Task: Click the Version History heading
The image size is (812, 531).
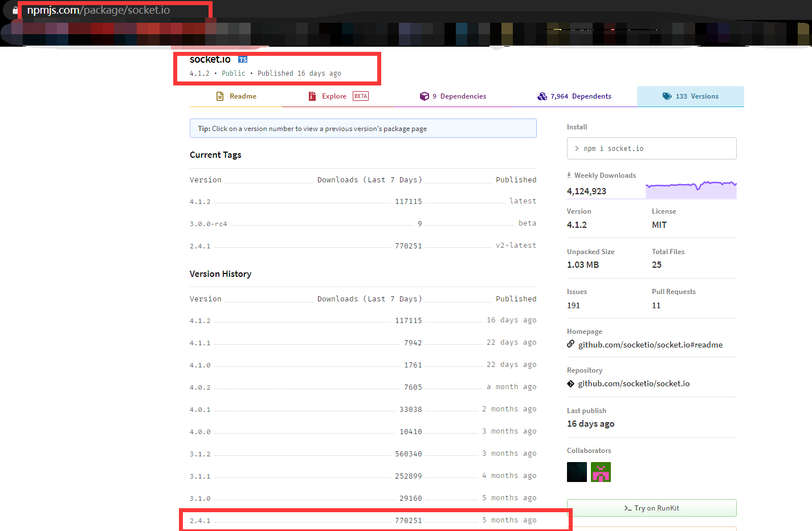Action: pos(221,274)
